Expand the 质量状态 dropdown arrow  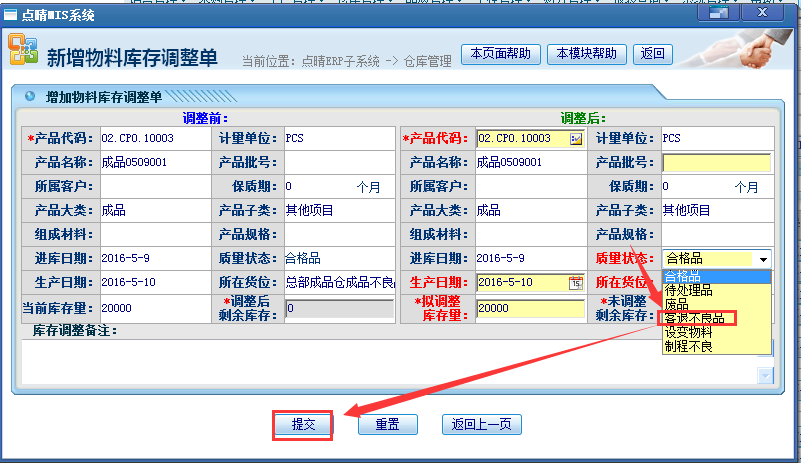[763, 259]
